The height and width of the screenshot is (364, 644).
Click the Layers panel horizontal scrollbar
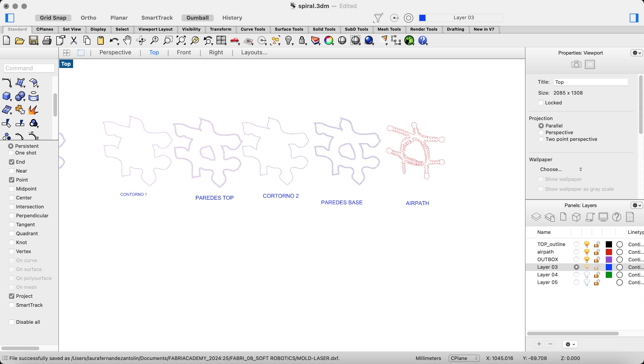(573, 334)
